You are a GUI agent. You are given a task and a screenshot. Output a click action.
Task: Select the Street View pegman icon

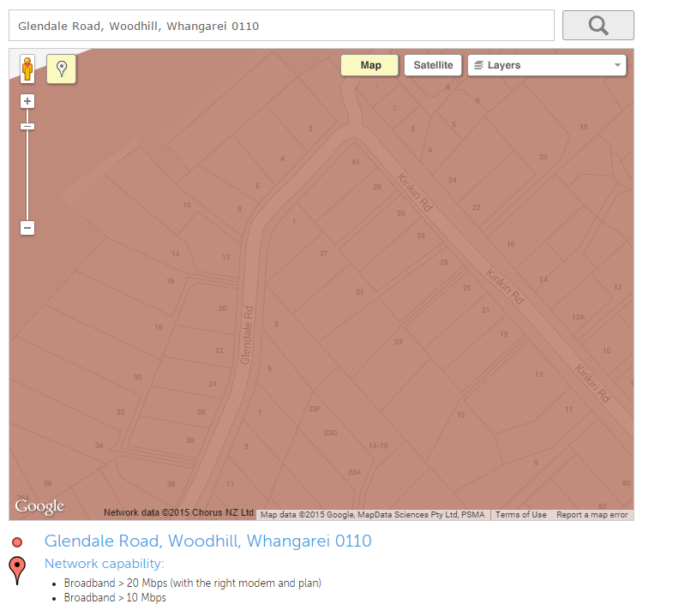point(27,69)
